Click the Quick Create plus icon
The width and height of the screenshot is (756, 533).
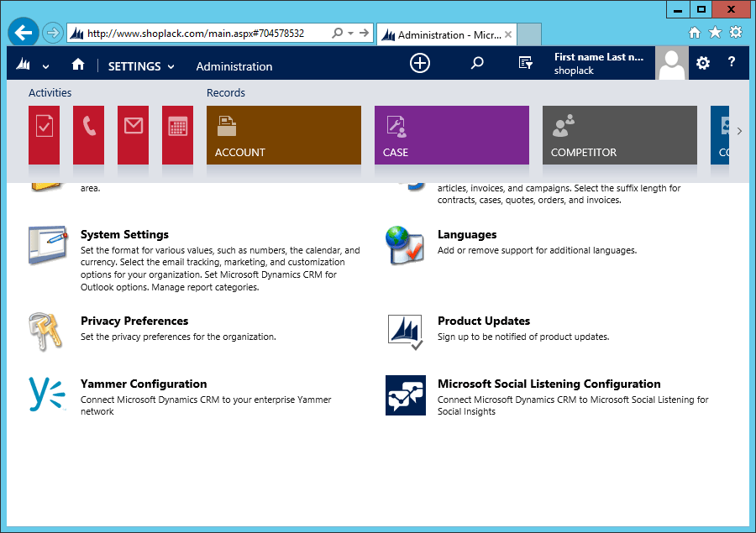coord(420,63)
